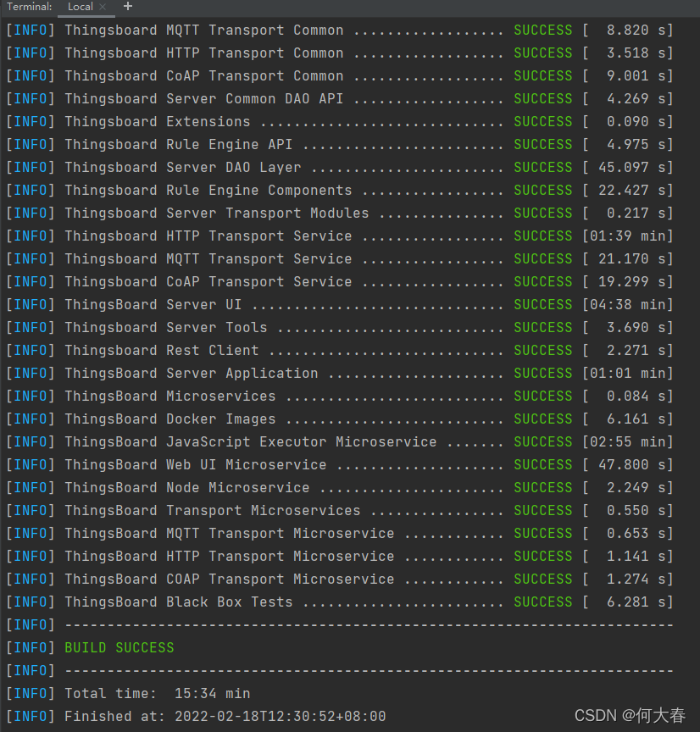Select the ThingsBoard Server Application line
This screenshot has width=700, height=732.
point(340,374)
